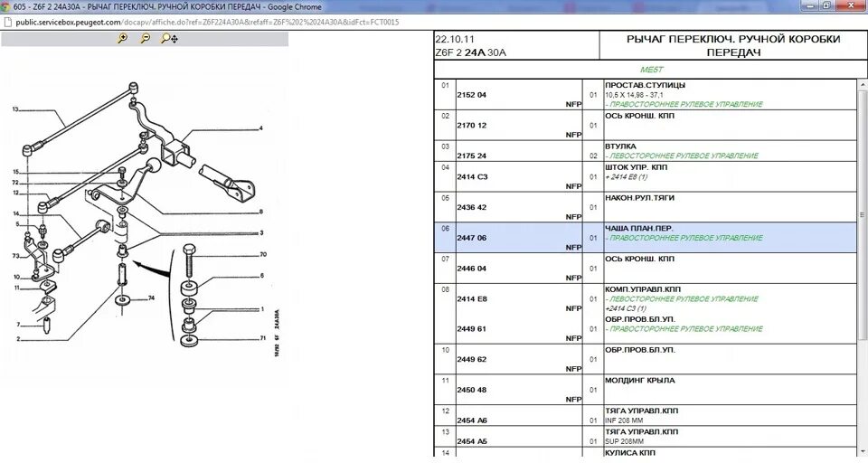868x463 pixels.
Task: Click callout number 3 in the diagram
Action: [261, 232]
